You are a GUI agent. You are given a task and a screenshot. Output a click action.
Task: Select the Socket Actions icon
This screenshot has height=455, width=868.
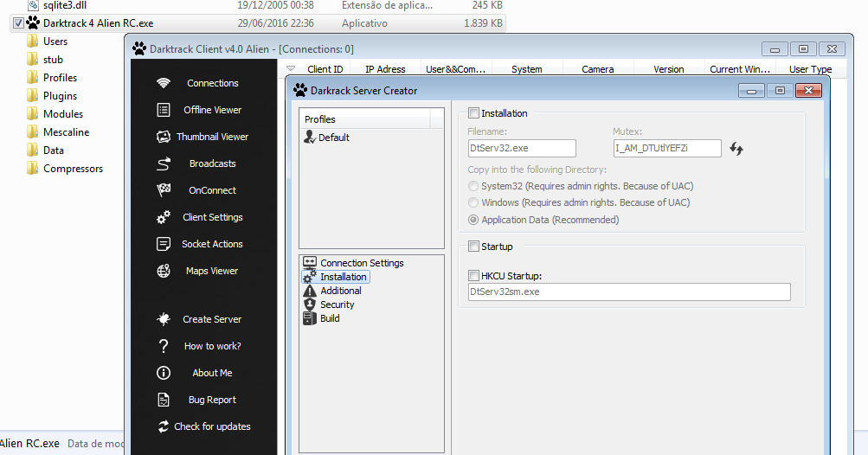tap(164, 244)
